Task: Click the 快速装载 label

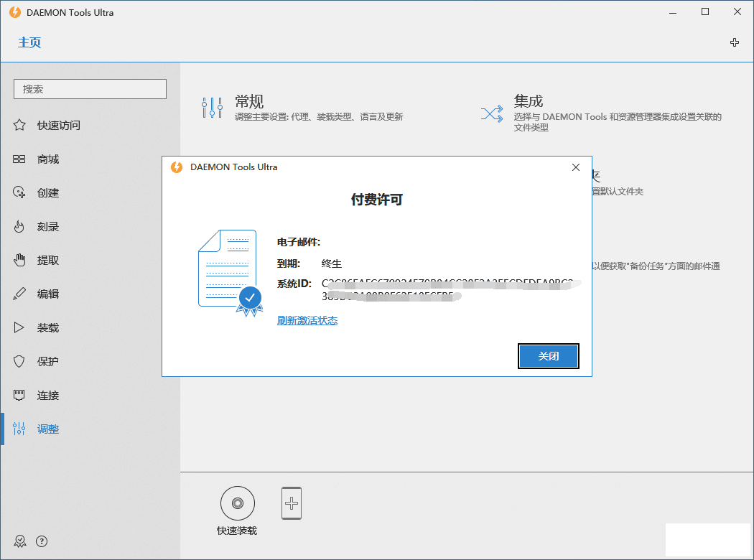Action: pos(237,531)
